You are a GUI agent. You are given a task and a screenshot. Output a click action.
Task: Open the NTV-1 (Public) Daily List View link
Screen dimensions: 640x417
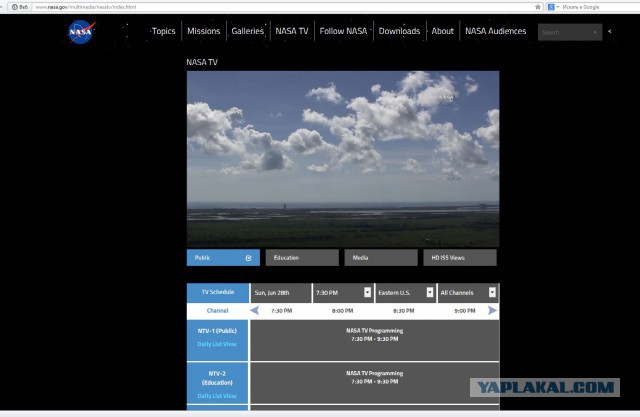tap(217, 344)
